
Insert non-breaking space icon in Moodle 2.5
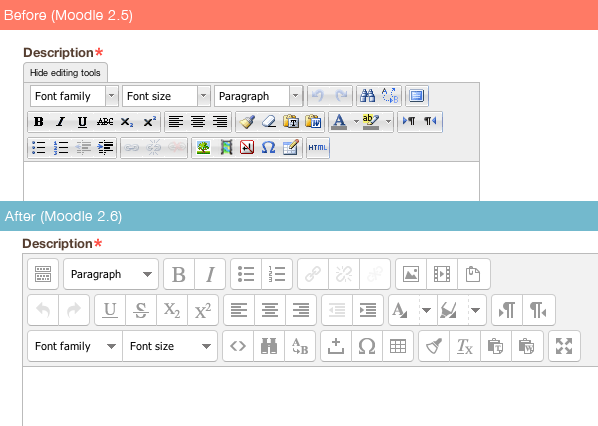pos(247,148)
